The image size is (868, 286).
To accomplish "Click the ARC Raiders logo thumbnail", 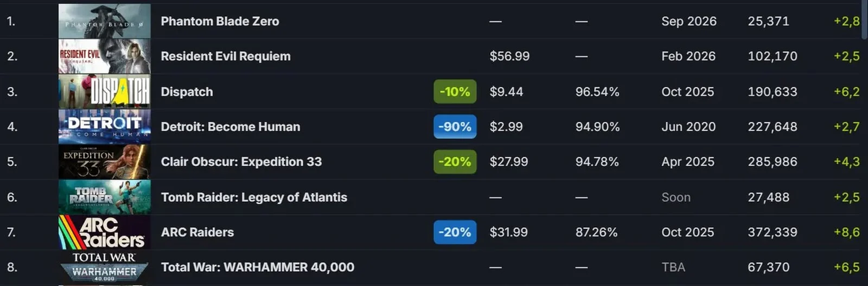I will 104,232.
